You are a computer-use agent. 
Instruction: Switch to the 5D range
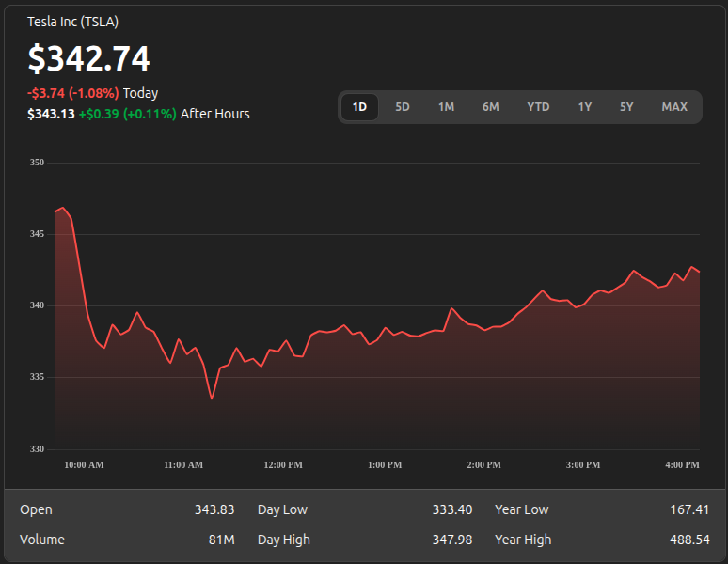click(402, 107)
